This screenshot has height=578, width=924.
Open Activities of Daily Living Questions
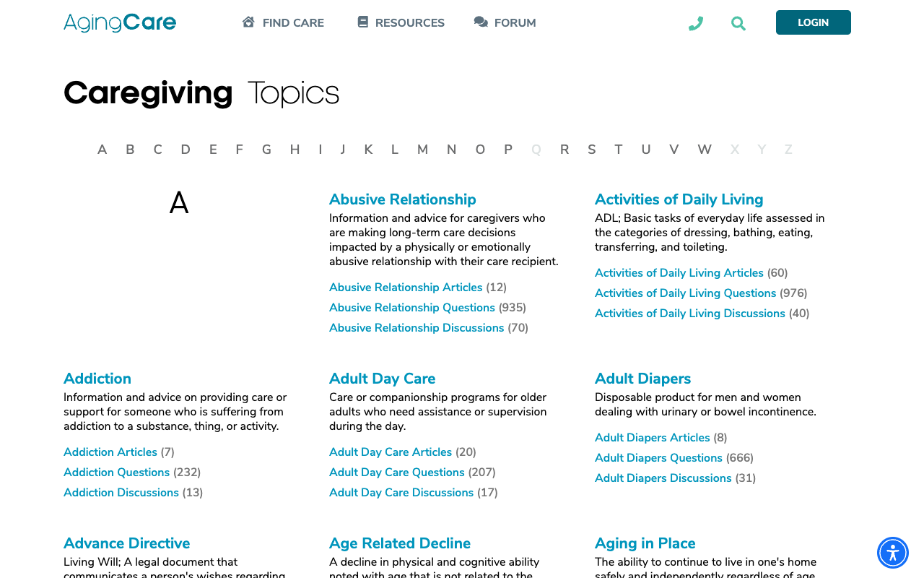point(686,293)
